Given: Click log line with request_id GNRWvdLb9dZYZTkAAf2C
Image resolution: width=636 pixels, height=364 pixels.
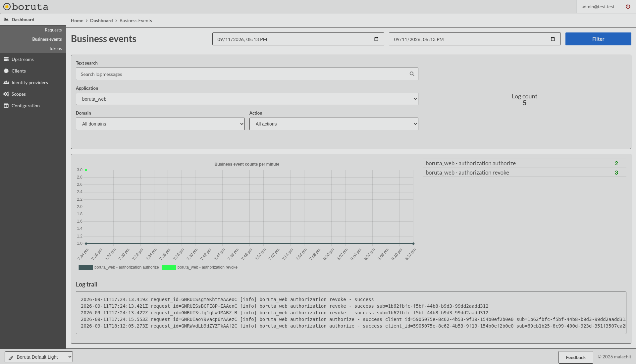Looking at the screenshot, I should click(353, 326).
